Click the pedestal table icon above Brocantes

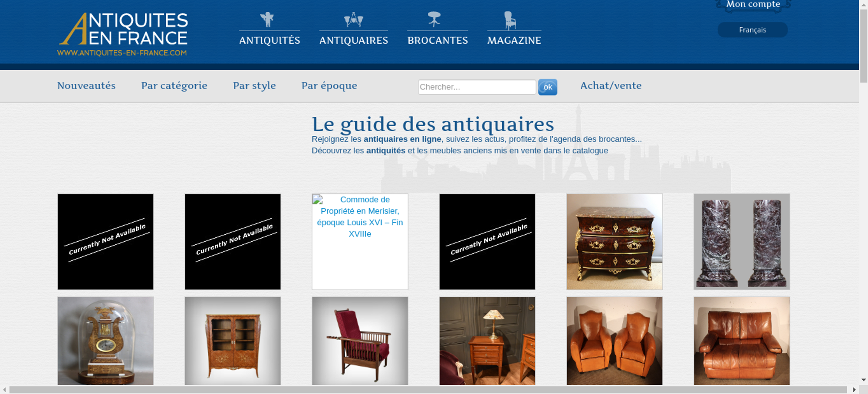click(x=434, y=19)
